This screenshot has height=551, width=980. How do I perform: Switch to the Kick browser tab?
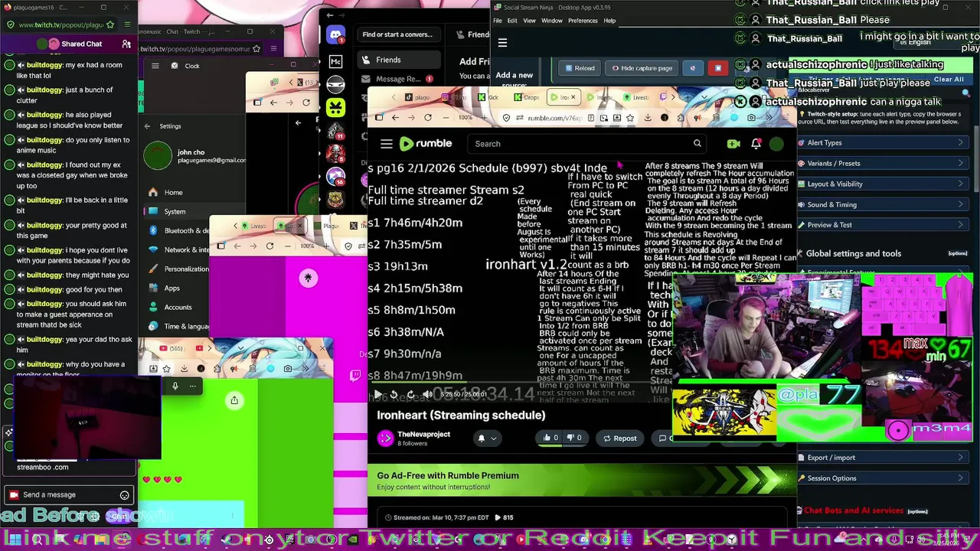(x=490, y=97)
